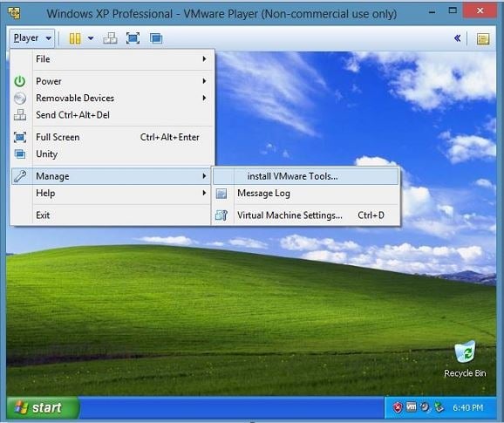This screenshot has width=504, height=423.
Task: Open the File submenu
Action: pos(112,59)
